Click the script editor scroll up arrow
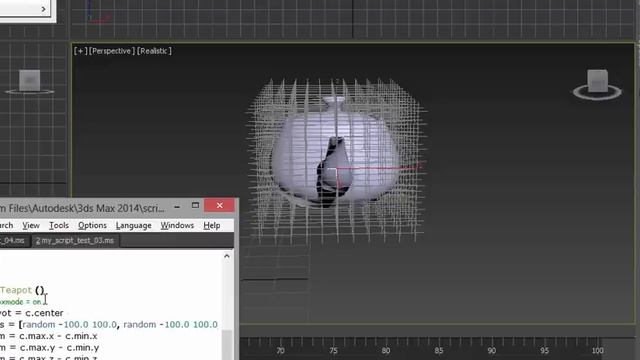 point(227,256)
